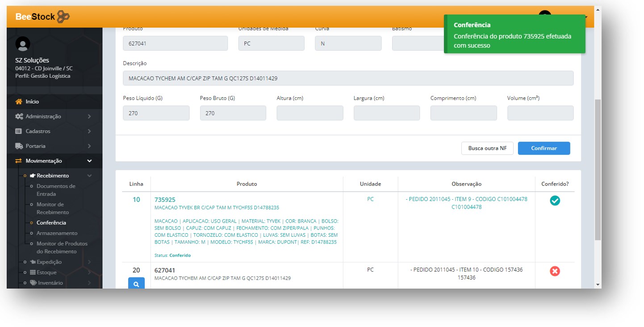This screenshot has width=644, height=327.
Task: Expand the Expedição submenu
Action: point(89,262)
